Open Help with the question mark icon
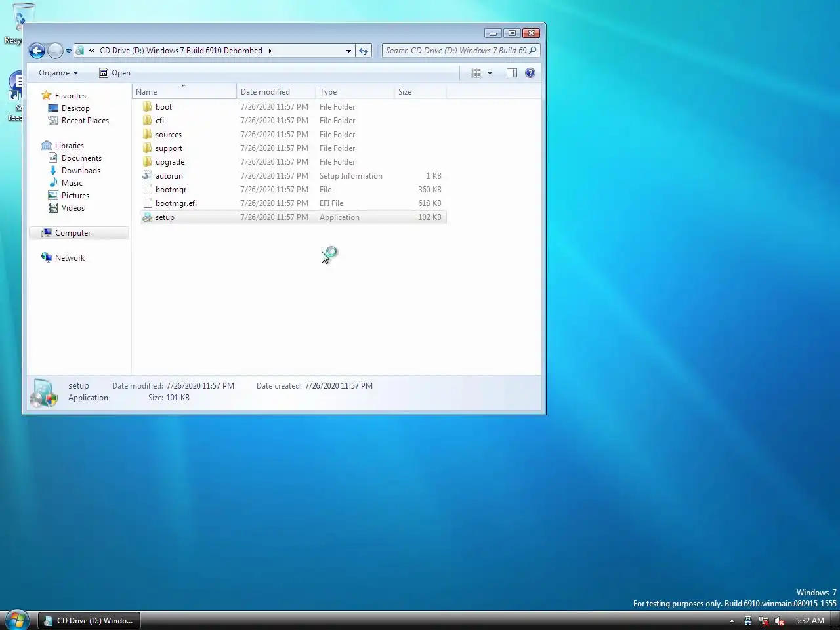 530,73
